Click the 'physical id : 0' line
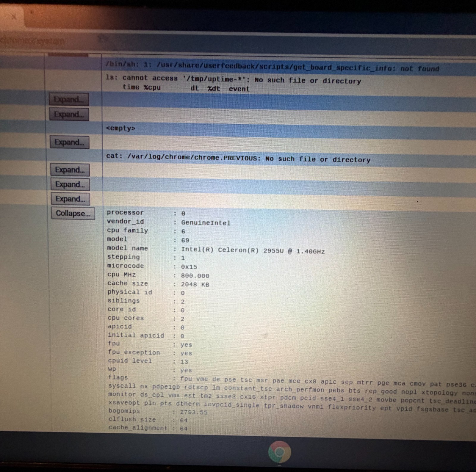476x472 pixels. (x=146, y=292)
